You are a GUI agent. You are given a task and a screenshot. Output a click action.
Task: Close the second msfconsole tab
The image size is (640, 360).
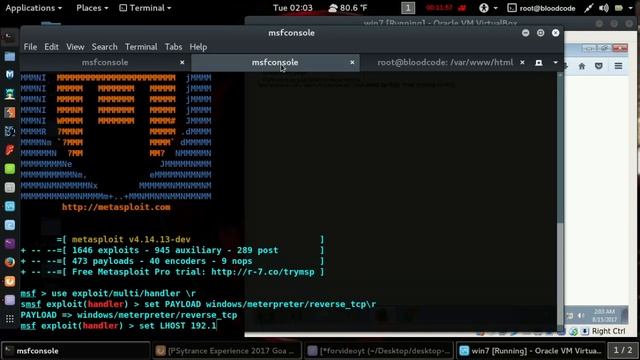coord(352,62)
